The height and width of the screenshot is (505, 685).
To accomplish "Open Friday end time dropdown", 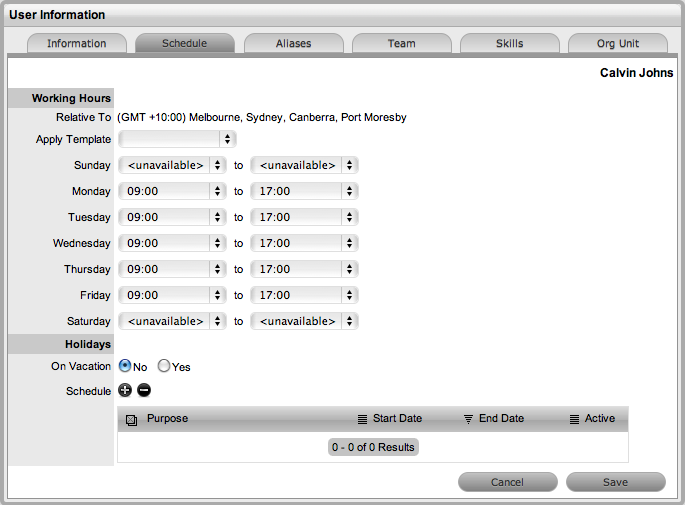I will (x=304, y=295).
